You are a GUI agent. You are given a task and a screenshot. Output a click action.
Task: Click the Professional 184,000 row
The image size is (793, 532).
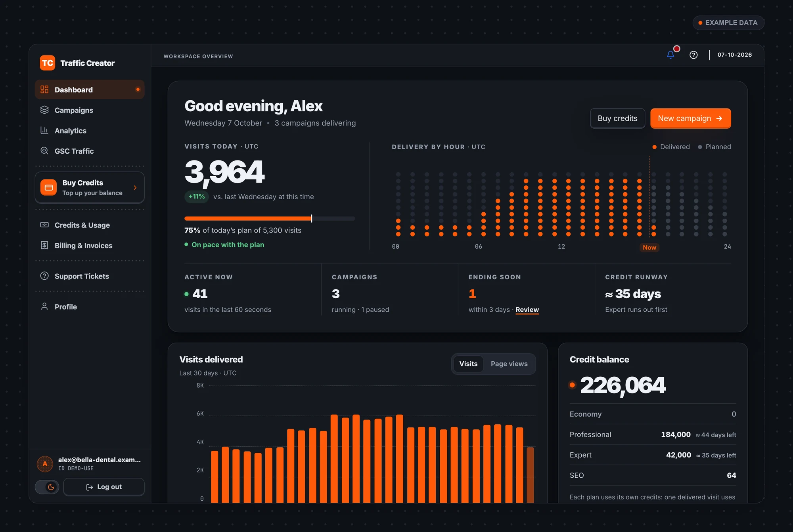click(x=653, y=435)
